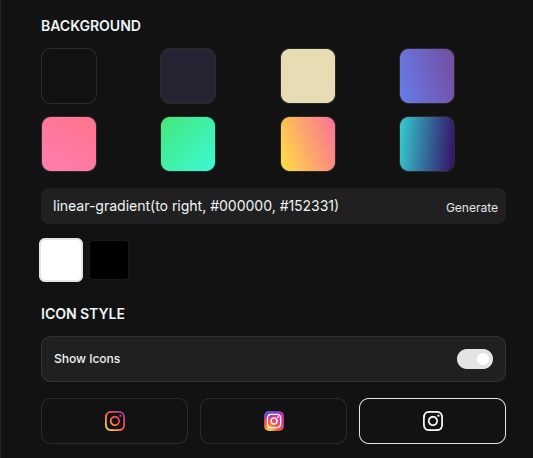
Task: Choose the green-mint gradient background swatch
Action: tap(188, 144)
